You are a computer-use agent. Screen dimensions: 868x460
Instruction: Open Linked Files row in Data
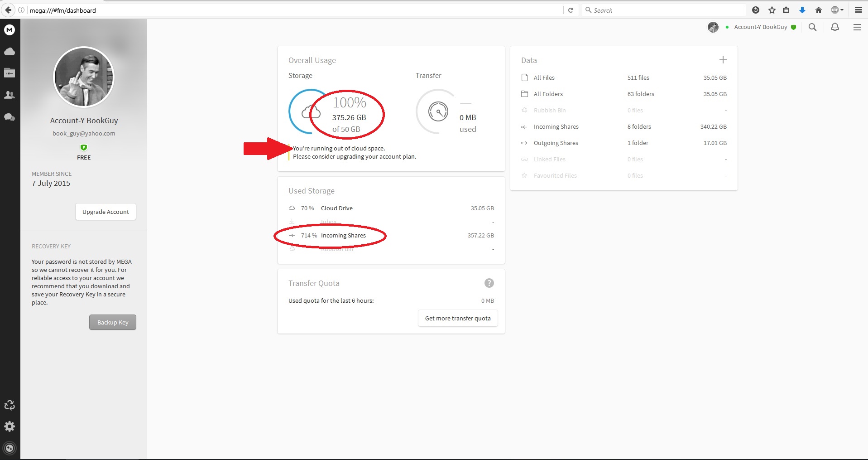click(x=624, y=159)
